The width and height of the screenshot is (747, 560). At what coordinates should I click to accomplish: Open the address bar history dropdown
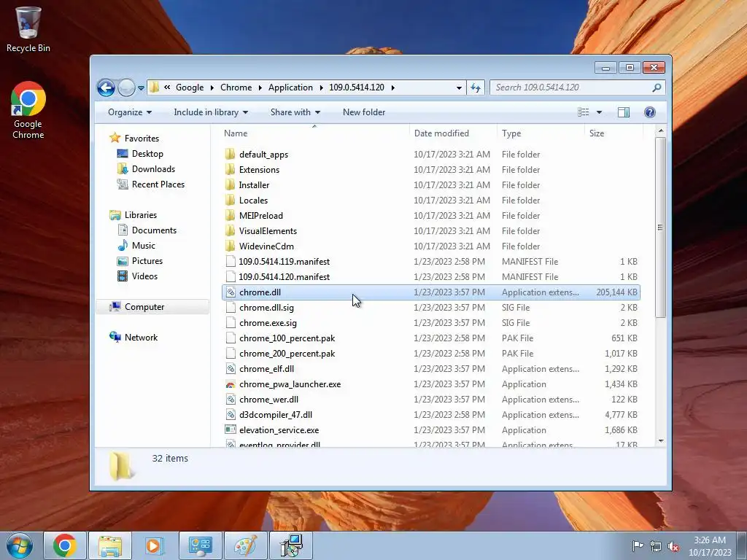(459, 87)
